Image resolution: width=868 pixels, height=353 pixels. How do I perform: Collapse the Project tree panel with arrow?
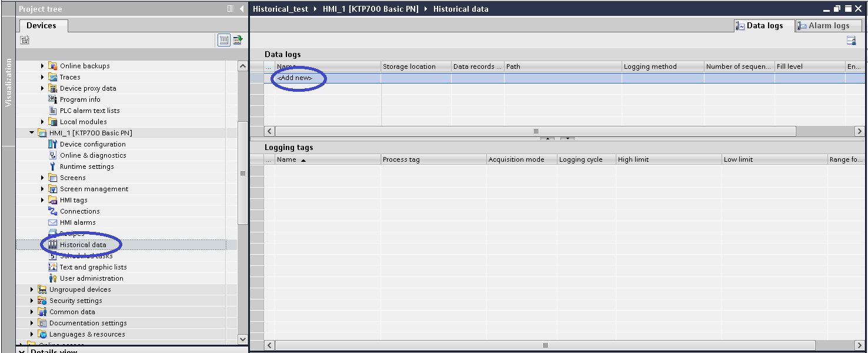(242, 9)
